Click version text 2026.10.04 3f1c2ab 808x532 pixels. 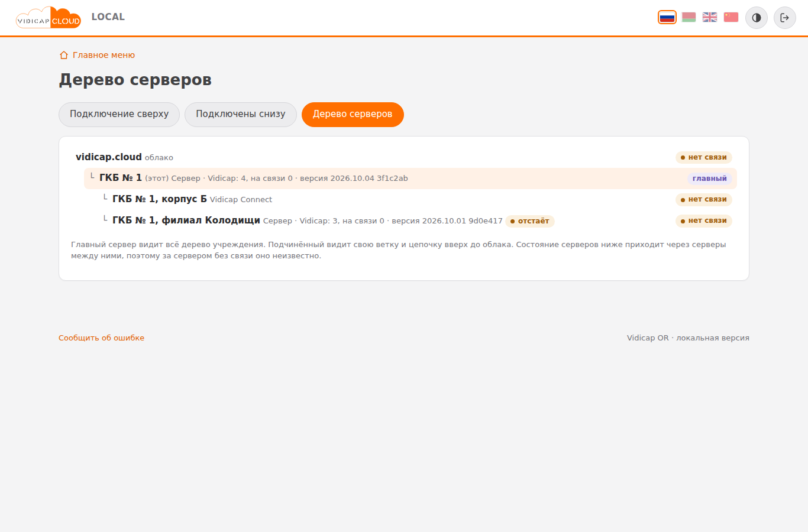[354, 179]
